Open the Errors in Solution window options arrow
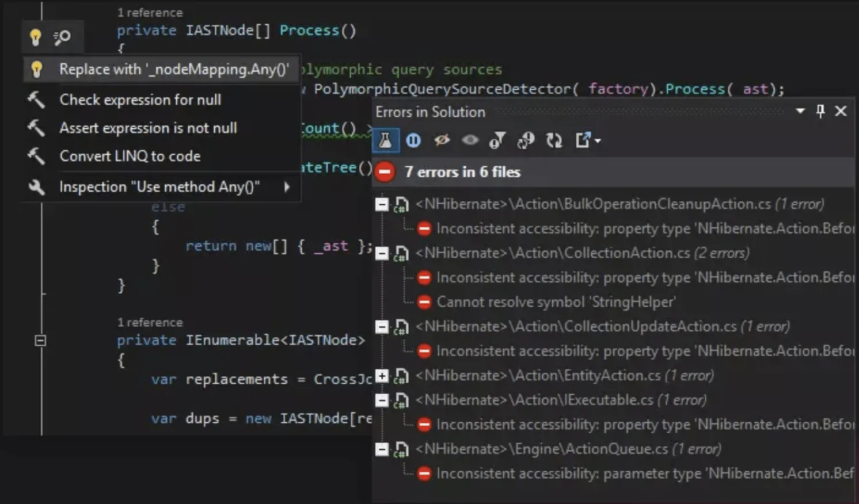This screenshot has width=859, height=504. coord(800,110)
